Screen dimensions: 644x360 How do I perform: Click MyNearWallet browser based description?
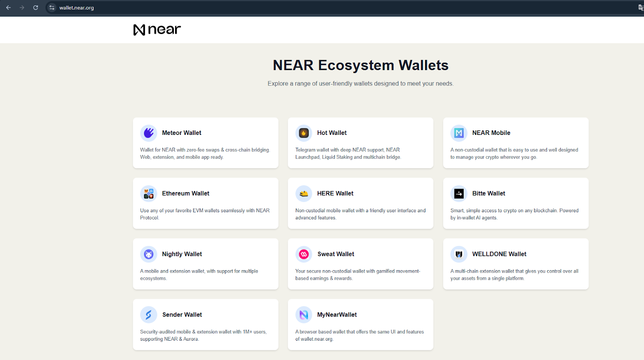[x=359, y=335]
